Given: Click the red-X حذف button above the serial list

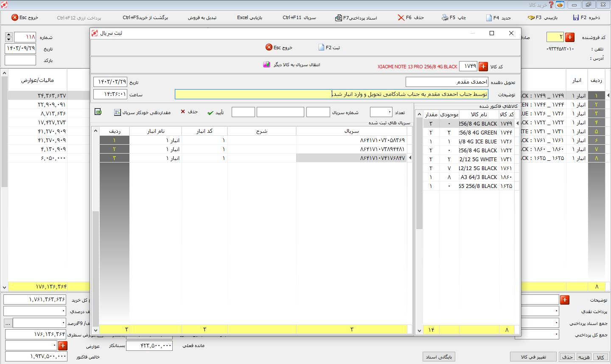Looking at the screenshot, I should tap(189, 112).
